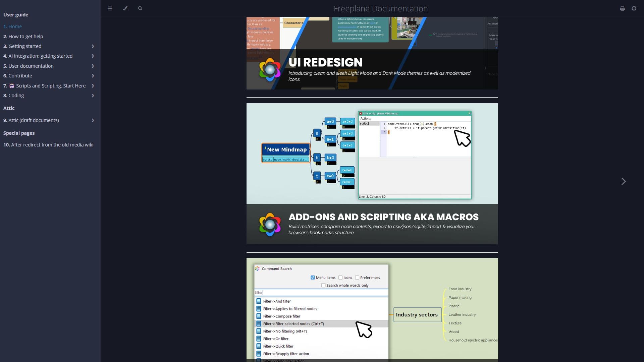This screenshot has height=362, width=644.
Task: Open Scripts and Scripting. Start Here
Action: click(44, 86)
